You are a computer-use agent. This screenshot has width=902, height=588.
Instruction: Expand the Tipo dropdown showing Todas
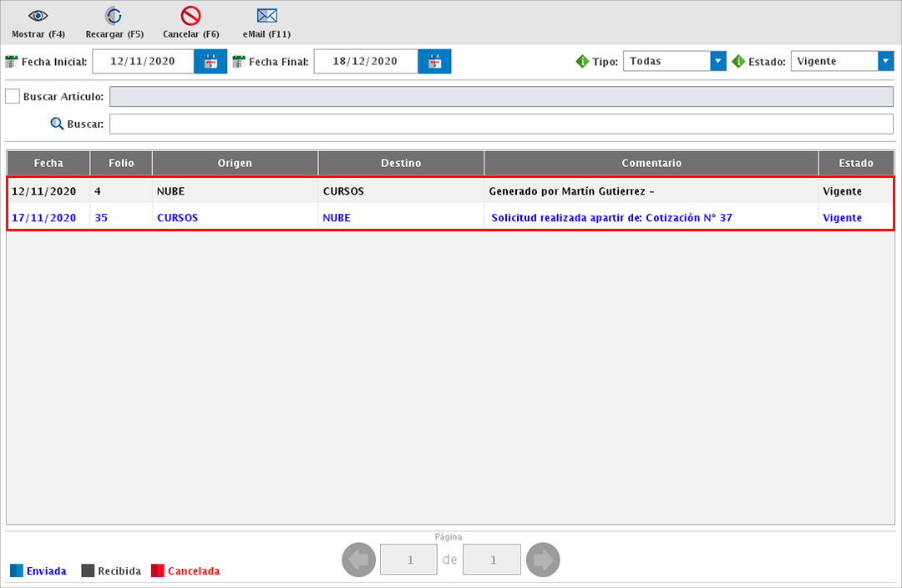[717, 61]
